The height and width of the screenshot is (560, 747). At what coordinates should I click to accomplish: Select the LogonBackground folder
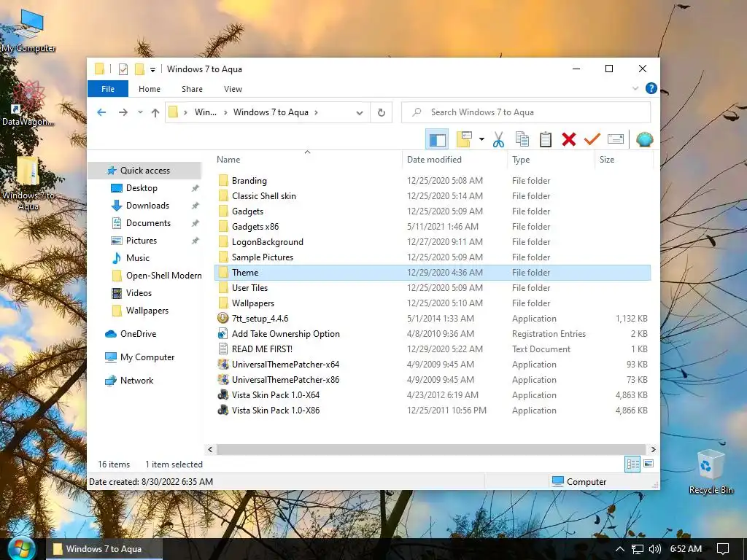click(267, 242)
